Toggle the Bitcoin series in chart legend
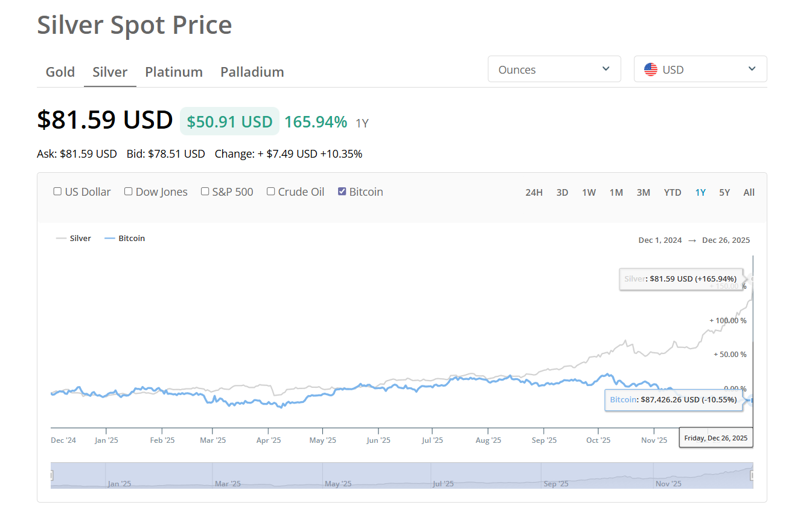 pos(125,239)
